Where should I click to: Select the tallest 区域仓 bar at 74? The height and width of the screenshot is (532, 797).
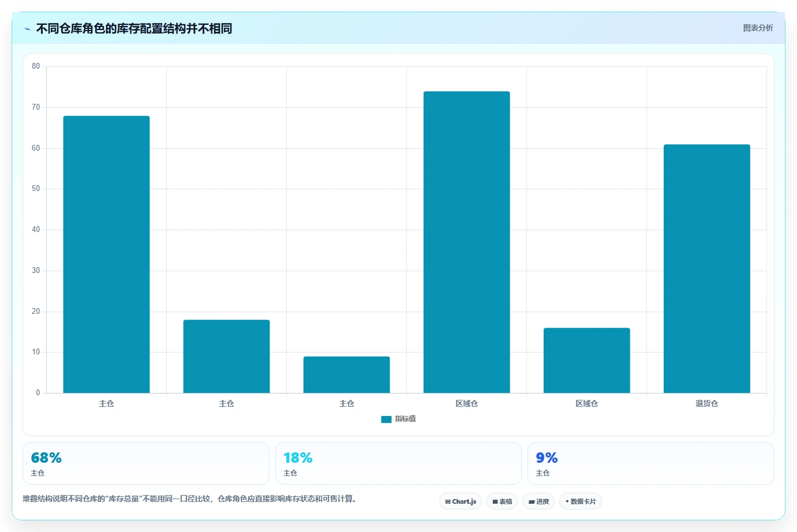tap(466, 242)
